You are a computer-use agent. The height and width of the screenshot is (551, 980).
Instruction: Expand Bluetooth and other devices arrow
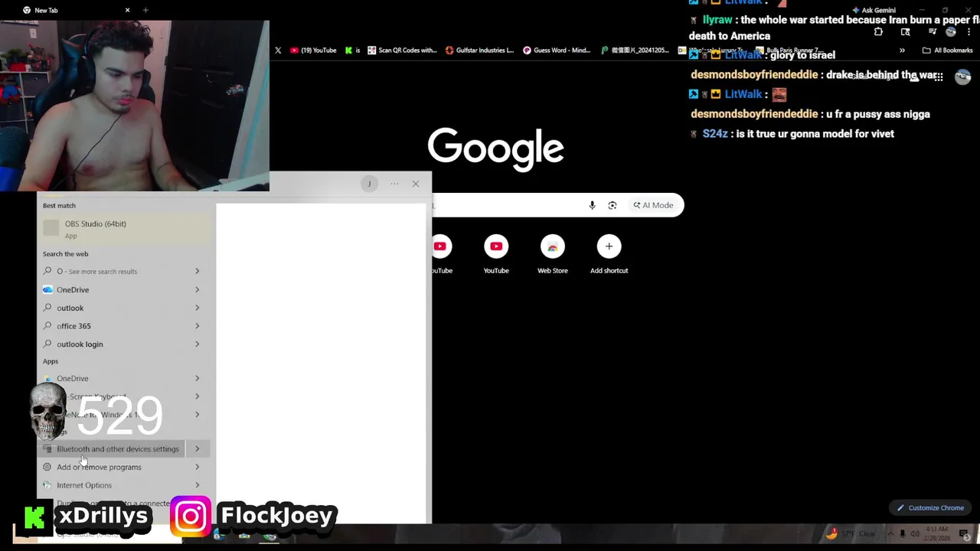click(197, 449)
